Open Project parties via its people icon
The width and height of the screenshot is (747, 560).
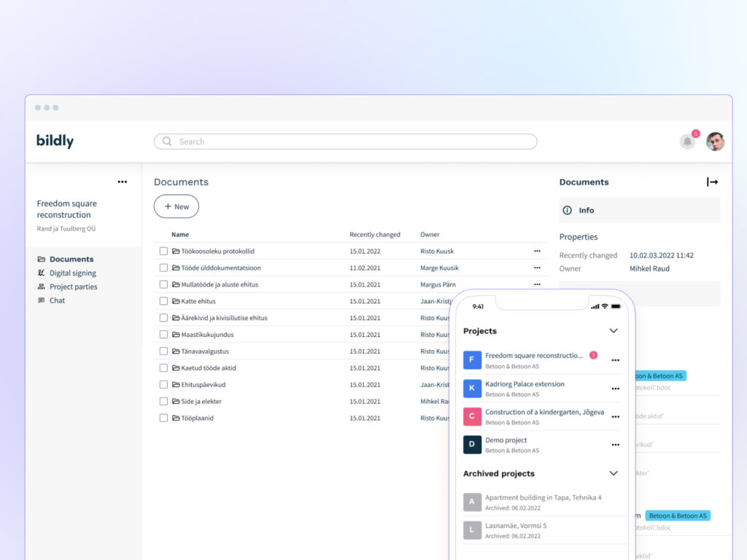click(42, 287)
